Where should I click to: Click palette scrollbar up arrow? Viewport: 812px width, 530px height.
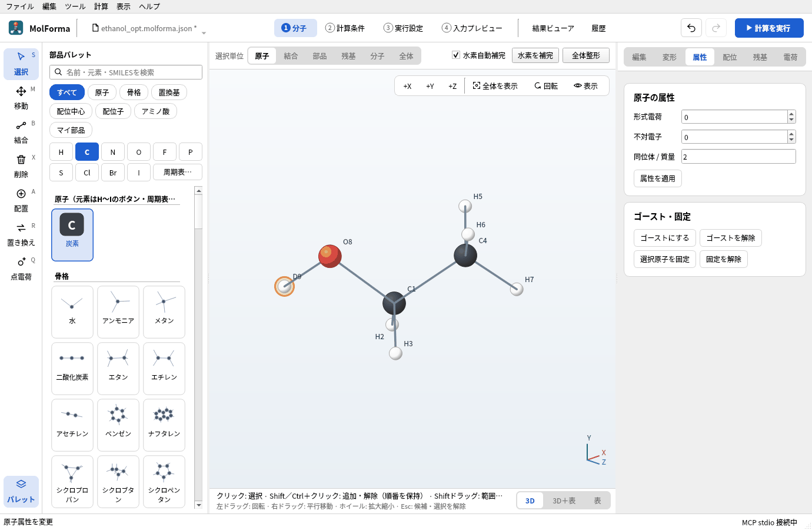[x=199, y=191]
